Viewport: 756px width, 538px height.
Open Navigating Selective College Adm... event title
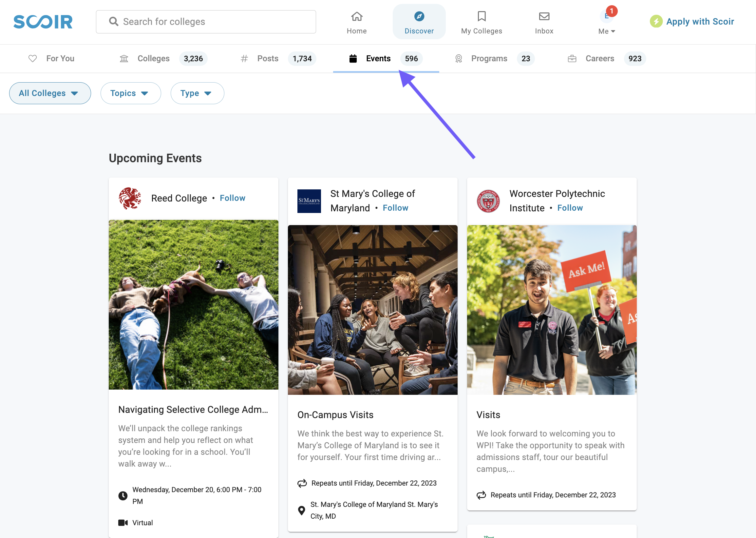193,410
